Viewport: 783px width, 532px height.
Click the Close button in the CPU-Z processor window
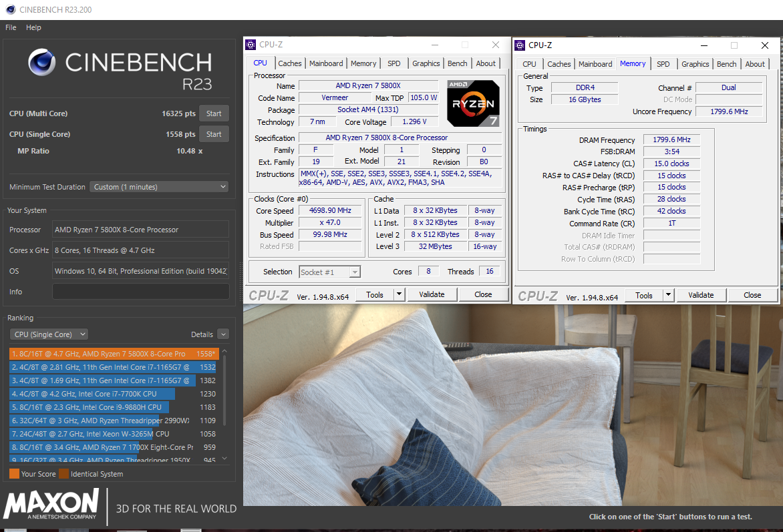(483, 294)
